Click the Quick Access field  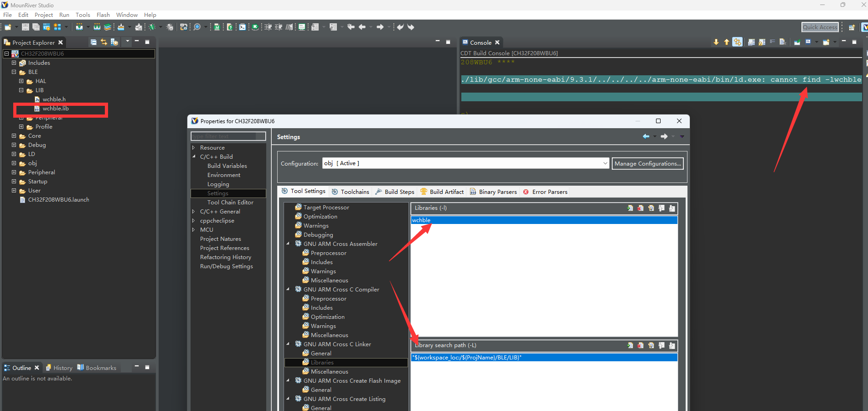point(820,27)
